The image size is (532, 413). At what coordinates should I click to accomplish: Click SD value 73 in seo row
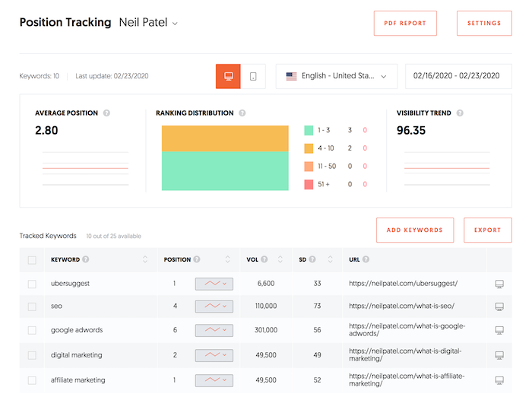pos(317,306)
